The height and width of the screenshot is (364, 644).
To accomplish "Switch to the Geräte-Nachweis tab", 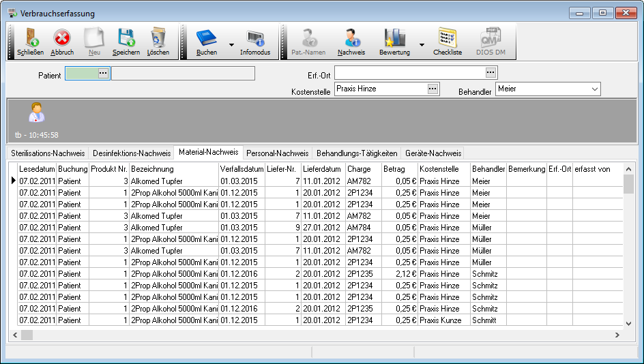I will click(433, 153).
